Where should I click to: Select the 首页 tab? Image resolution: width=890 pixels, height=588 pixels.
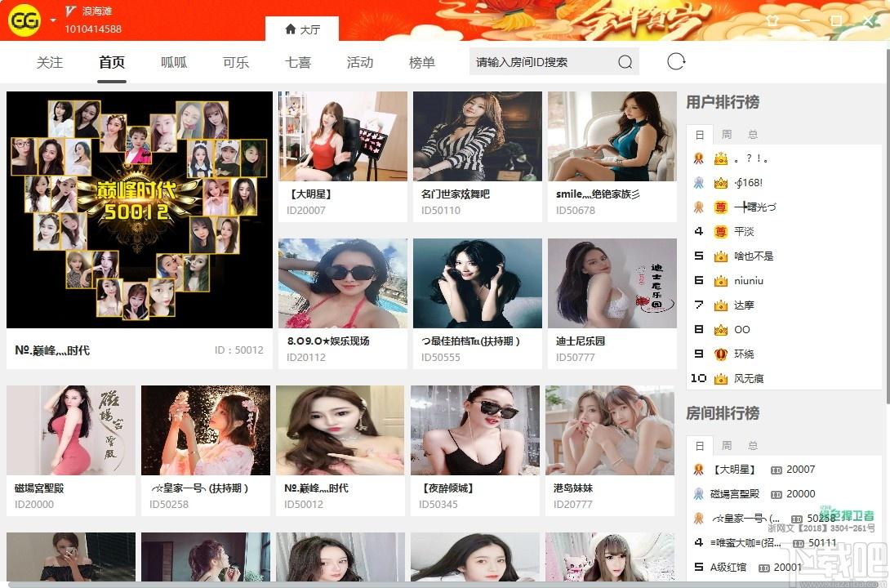click(x=111, y=62)
